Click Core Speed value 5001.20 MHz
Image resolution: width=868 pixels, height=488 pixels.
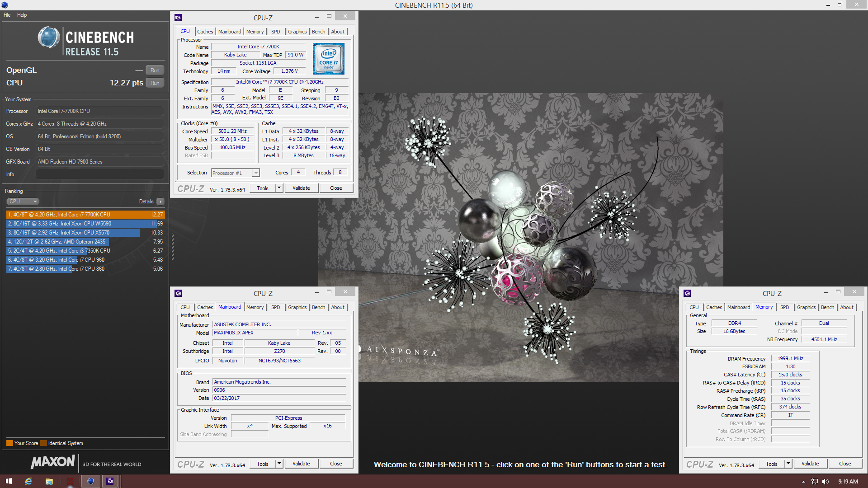pyautogui.click(x=233, y=131)
